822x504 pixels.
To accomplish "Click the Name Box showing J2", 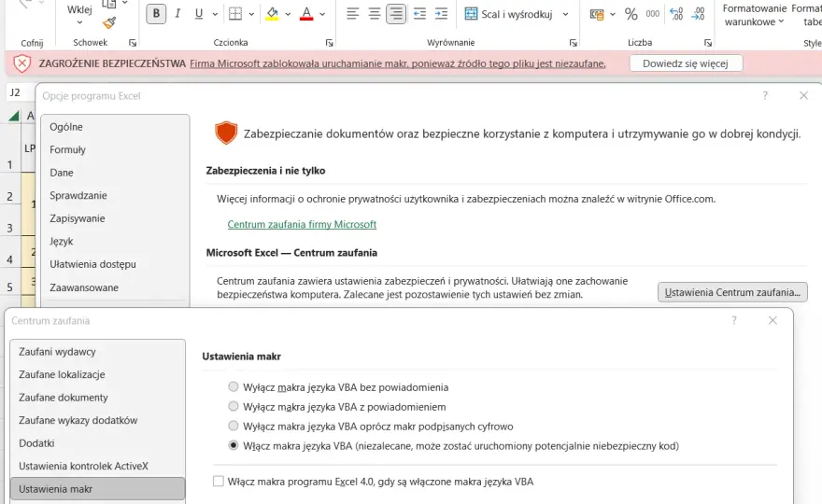I will pyautogui.click(x=20, y=92).
